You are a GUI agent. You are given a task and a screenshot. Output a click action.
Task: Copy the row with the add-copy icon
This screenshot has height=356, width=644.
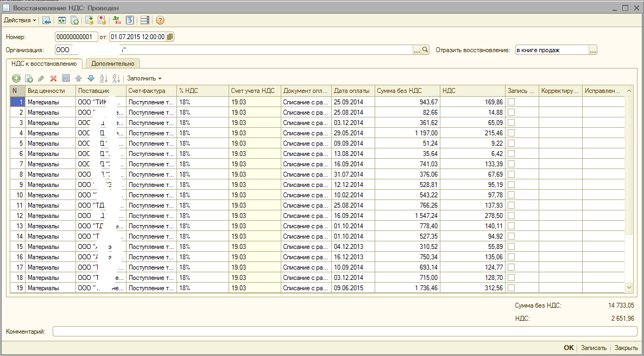coord(29,78)
